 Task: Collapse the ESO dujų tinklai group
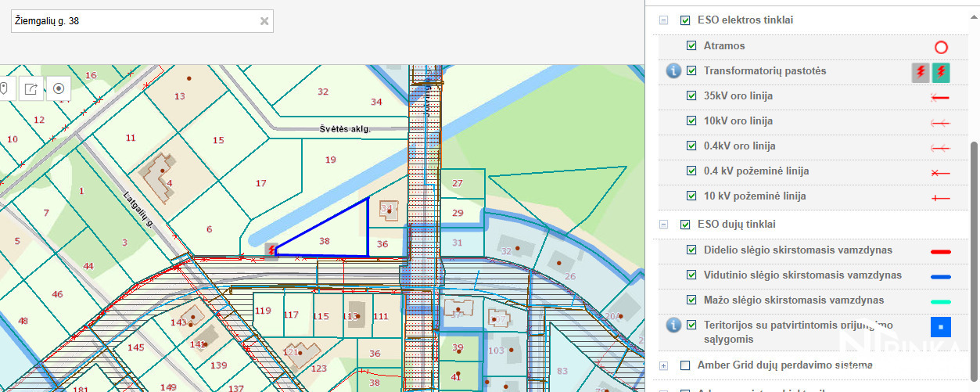click(663, 225)
